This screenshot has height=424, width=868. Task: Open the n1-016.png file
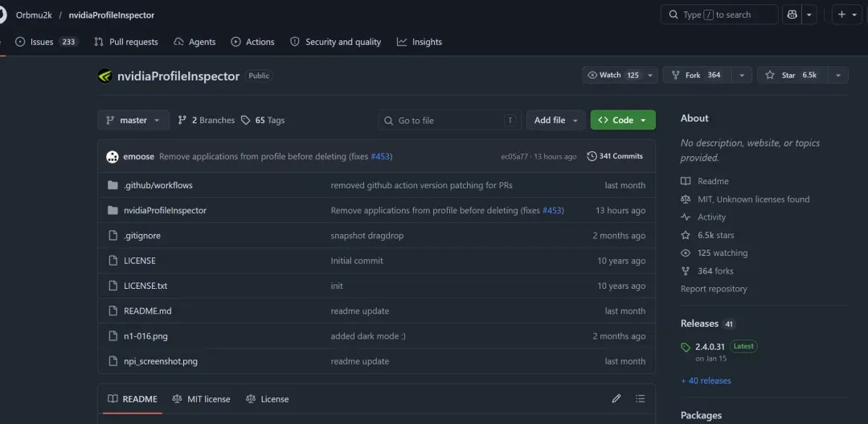click(145, 335)
